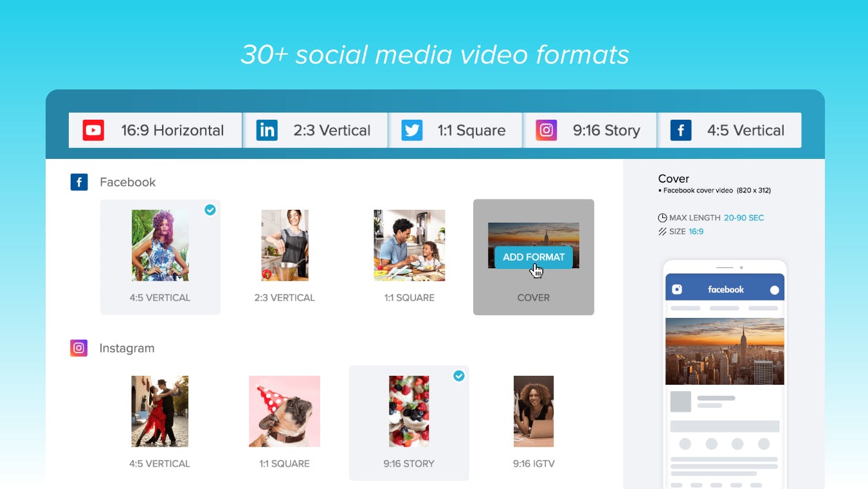Click the 9:16 IGTV label
Screen dimensions: 868x489
[x=534, y=464]
